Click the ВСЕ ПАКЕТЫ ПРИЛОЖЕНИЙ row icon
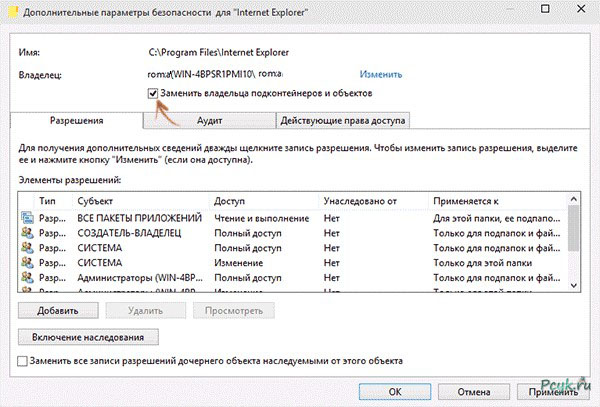 point(28,218)
